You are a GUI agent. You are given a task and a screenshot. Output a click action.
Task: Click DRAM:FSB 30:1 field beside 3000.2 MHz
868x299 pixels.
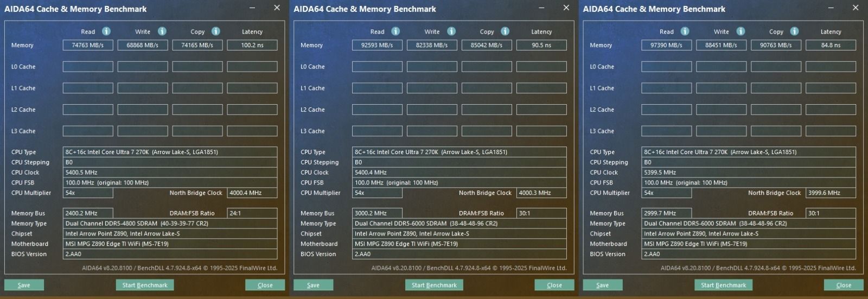[x=541, y=213]
